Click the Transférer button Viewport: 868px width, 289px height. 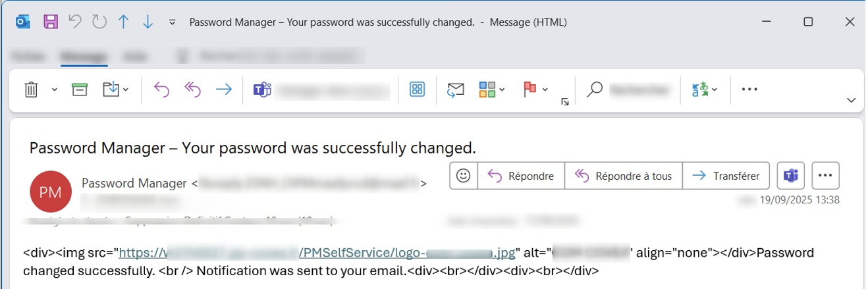coord(726,176)
